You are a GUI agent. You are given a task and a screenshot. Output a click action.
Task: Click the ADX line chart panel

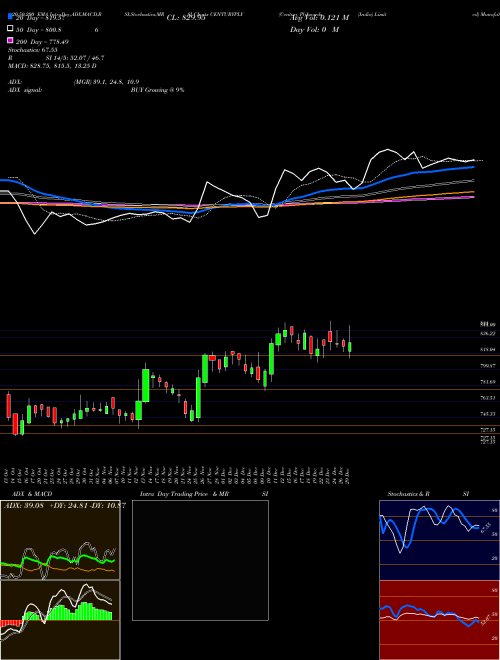pos(60,540)
